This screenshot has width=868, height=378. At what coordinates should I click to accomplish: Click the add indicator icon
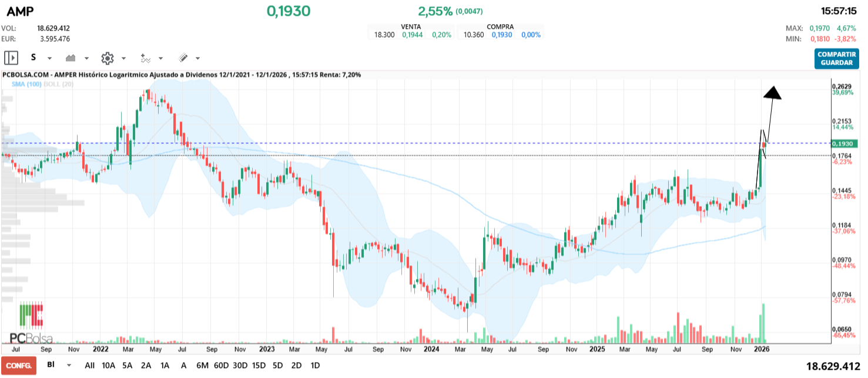tap(145, 58)
